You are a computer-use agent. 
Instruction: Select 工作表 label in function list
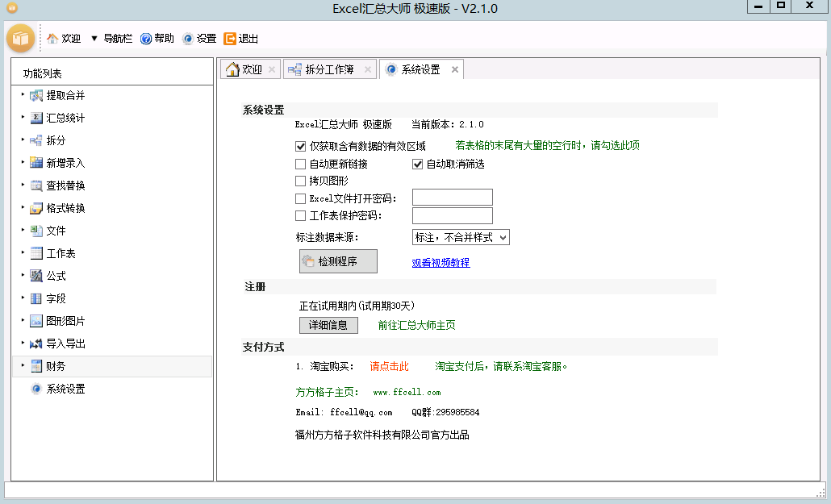tap(61, 253)
